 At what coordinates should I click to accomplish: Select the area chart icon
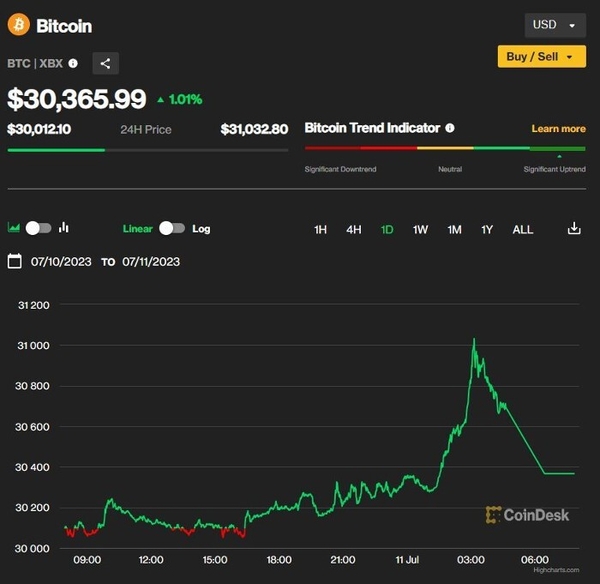(14, 228)
